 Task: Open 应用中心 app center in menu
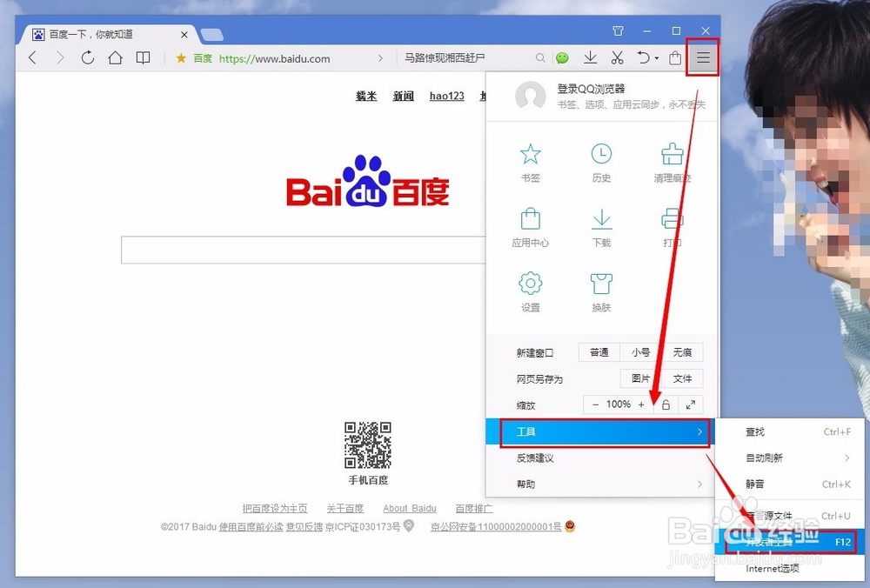[531, 228]
